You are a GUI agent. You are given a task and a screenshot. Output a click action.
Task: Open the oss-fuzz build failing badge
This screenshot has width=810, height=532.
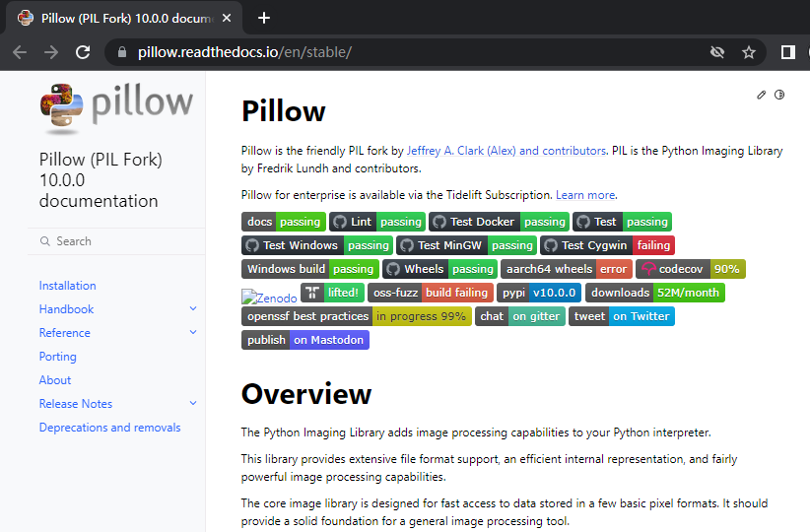click(431, 293)
